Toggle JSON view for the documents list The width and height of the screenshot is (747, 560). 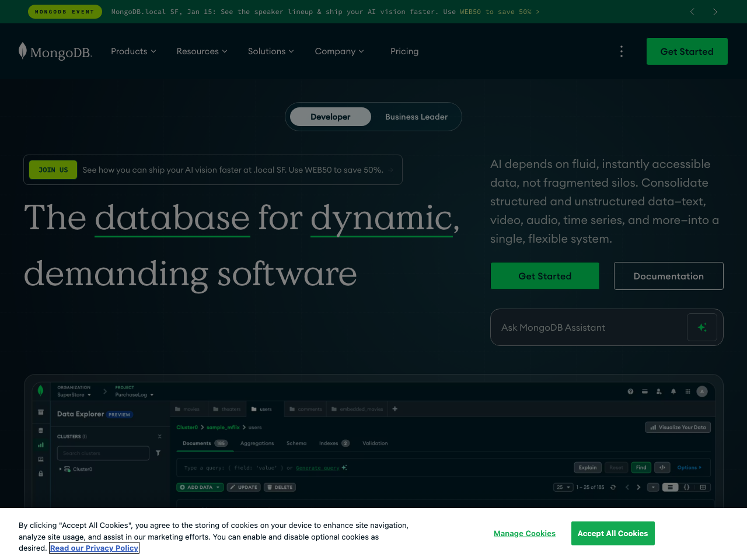(x=686, y=487)
